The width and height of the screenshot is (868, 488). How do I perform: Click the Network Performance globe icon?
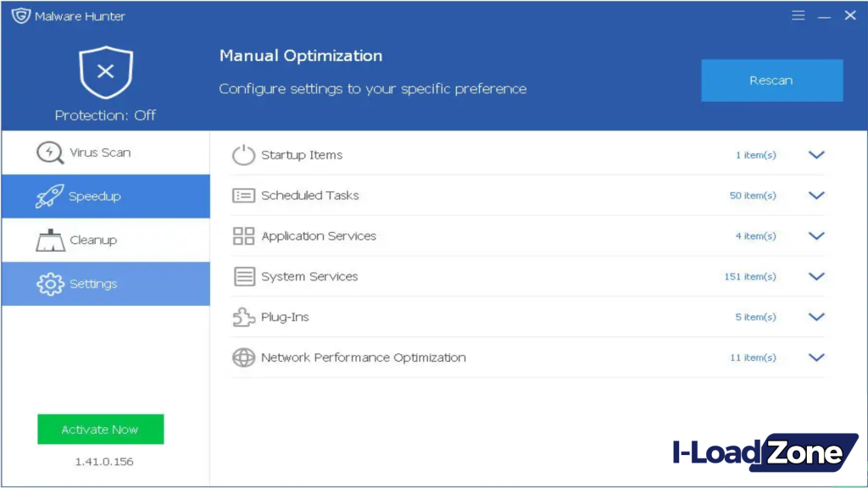(x=243, y=358)
